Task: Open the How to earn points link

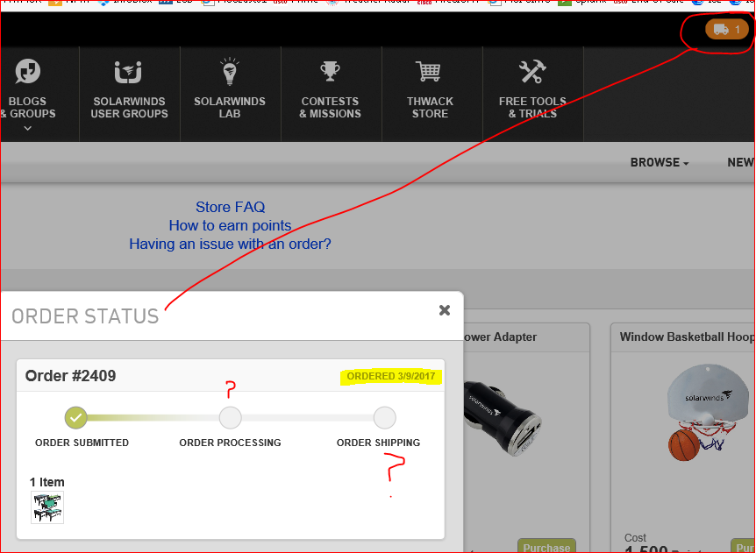Action: point(230,225)
